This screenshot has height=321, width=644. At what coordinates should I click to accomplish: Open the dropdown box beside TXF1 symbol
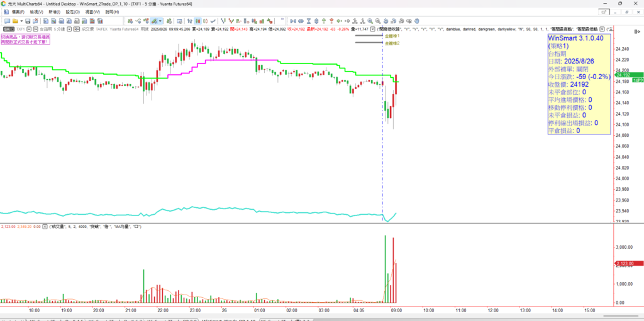tap(28, 29)
